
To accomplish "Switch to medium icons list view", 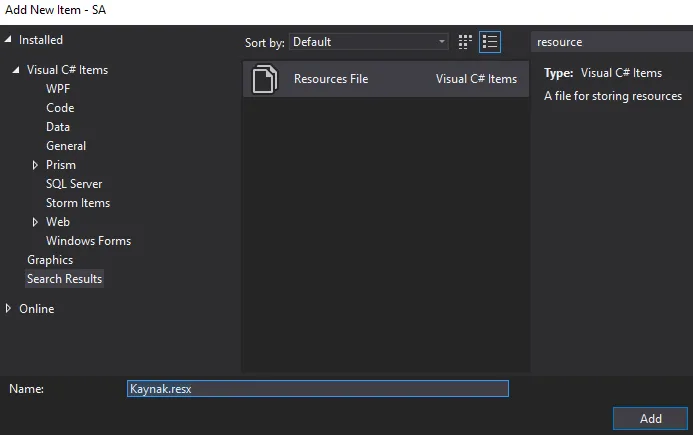I will coord(490,42).
